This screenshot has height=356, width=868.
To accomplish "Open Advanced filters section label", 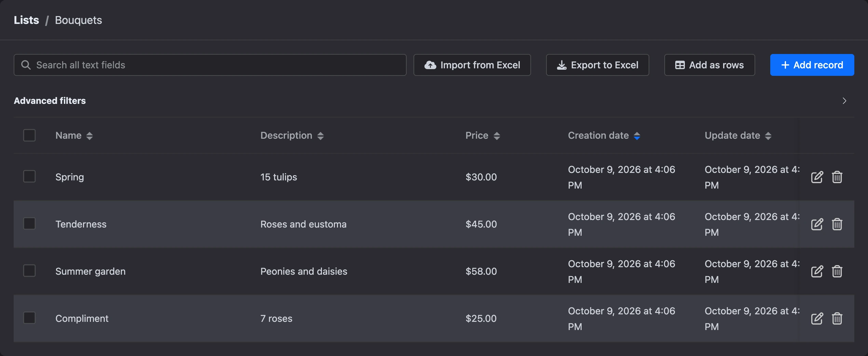I will point(50,101).
